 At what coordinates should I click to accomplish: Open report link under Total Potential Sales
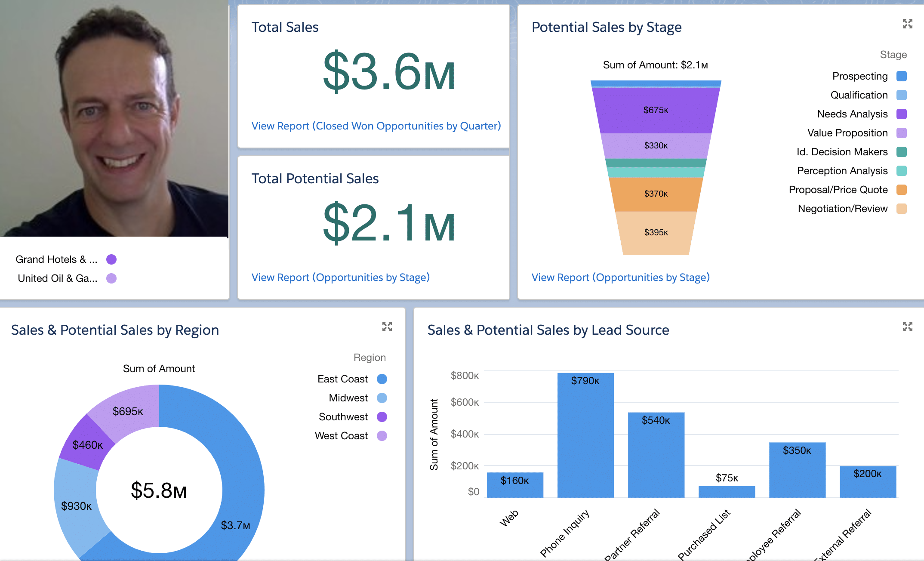[x=341, y=277]
